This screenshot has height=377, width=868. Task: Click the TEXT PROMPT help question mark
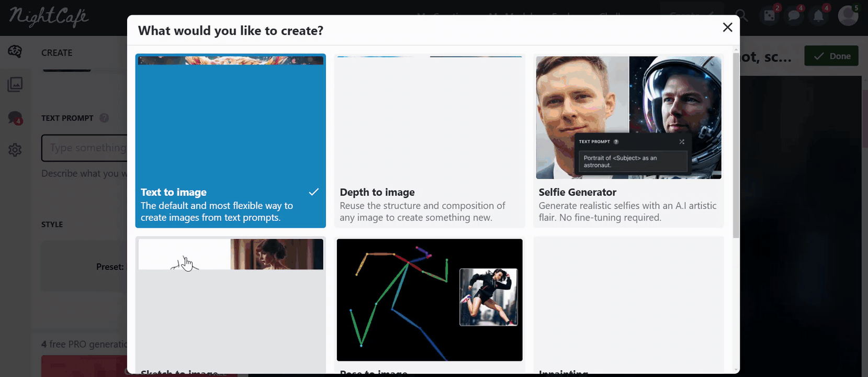pos(104,118)
